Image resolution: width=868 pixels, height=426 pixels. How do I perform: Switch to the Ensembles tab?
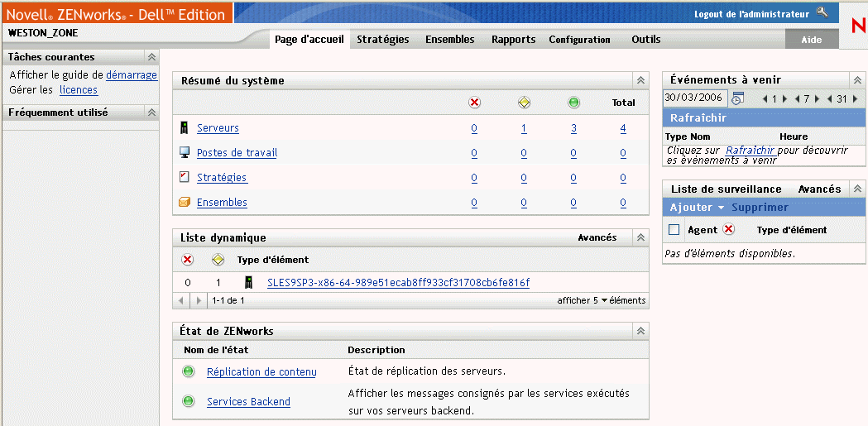[x=450, y=39]
